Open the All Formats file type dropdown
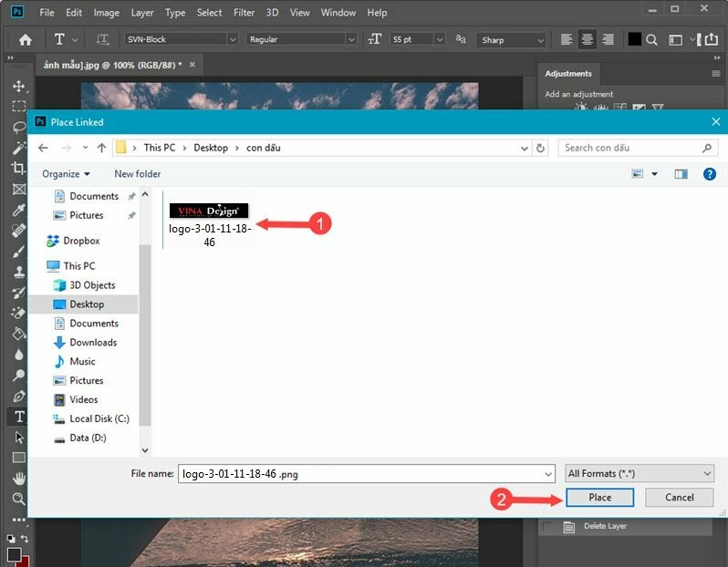728x567 pixels. (640, 474)
